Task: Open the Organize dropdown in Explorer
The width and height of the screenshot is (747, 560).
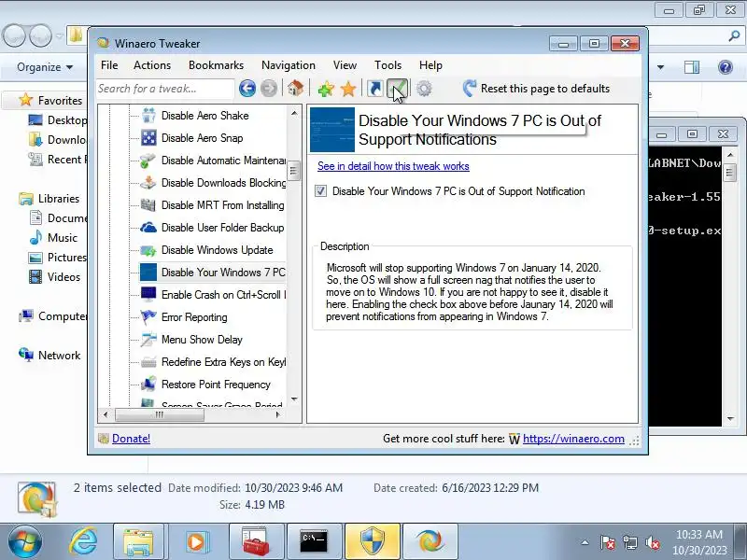Action: (x=45, y=67)
